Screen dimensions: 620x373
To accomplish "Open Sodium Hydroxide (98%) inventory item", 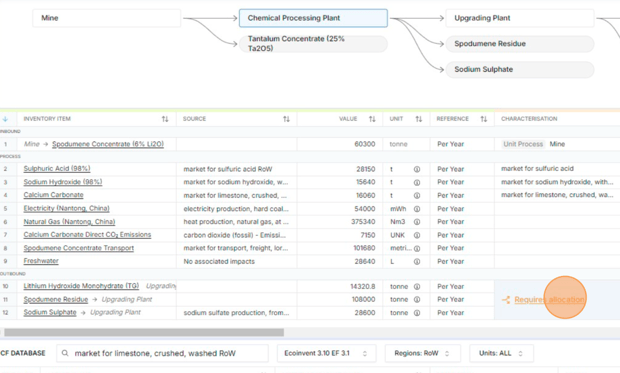I will 63,182.
